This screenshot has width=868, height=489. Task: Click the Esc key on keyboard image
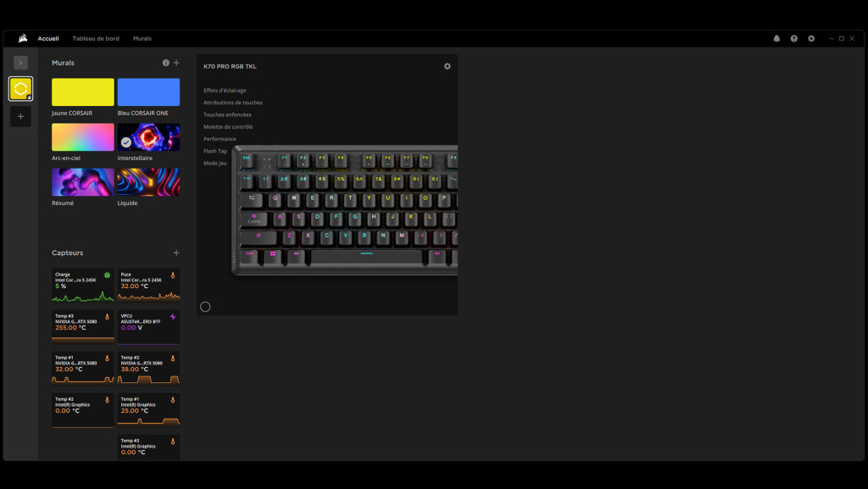tap(247, 159)
